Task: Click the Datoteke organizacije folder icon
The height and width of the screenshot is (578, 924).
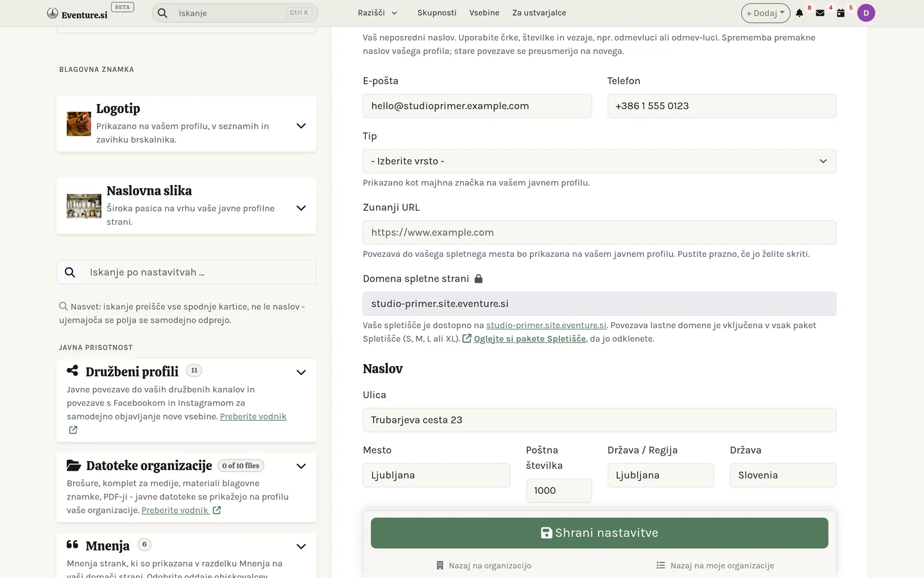Action: coord(74,465)
